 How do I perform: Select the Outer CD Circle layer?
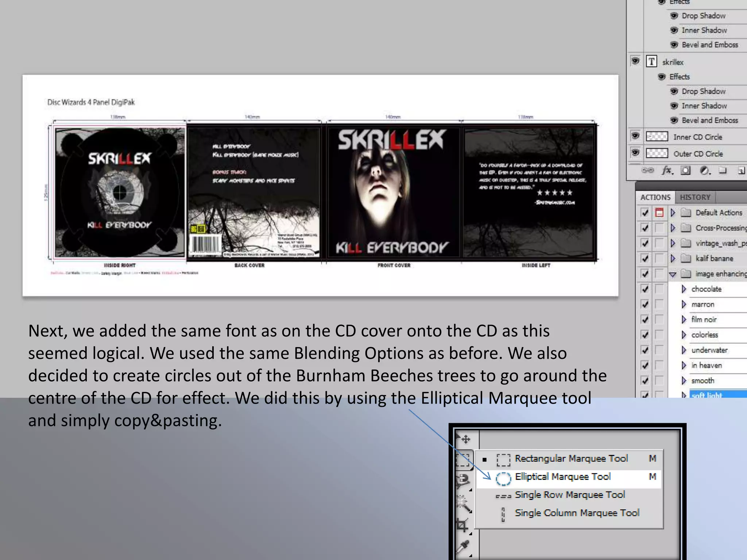point(697,154)
